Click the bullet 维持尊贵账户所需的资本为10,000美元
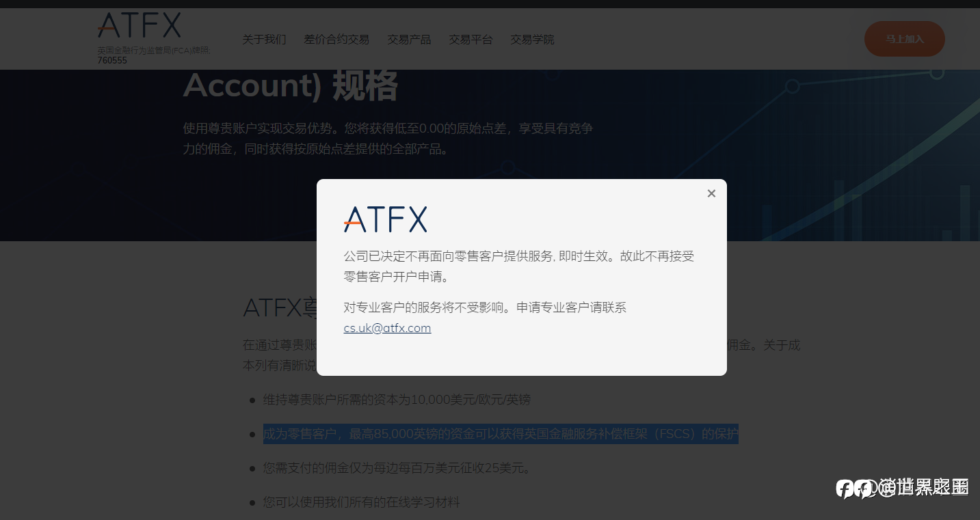 [x=397, y=400]
